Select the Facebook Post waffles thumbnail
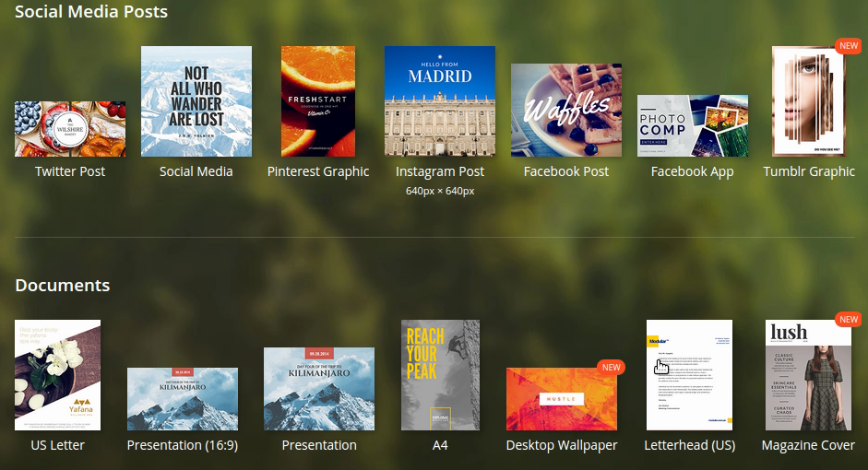This screenshot has width=868, height=470. tap(566, 111)
